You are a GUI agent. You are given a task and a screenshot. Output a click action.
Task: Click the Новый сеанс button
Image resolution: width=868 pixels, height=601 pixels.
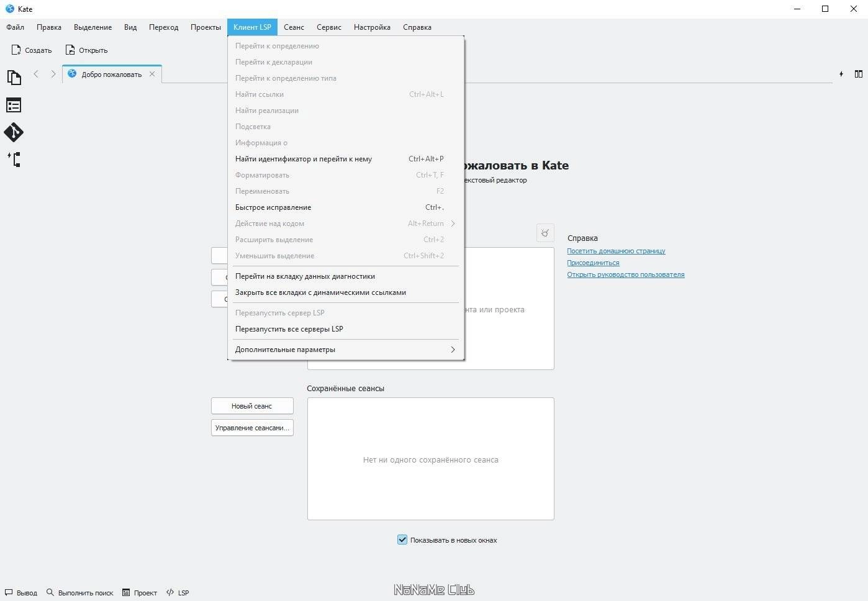click(252, 406)
